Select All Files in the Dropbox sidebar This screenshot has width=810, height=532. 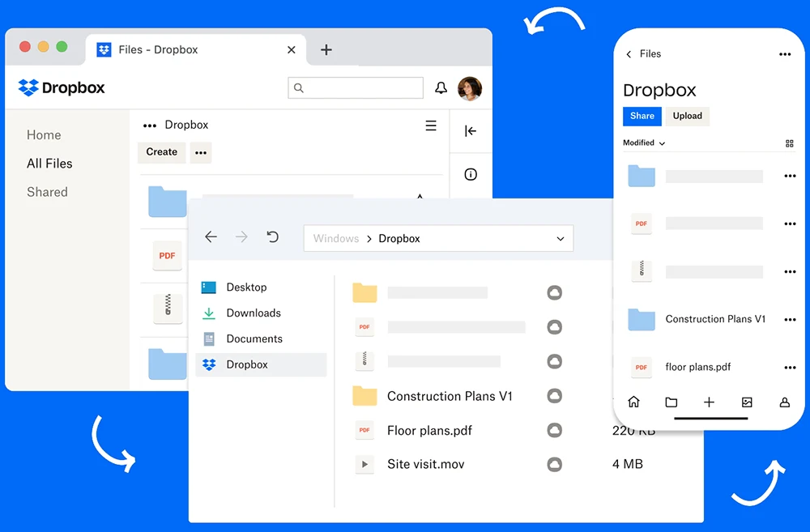[x=49, y=164]
